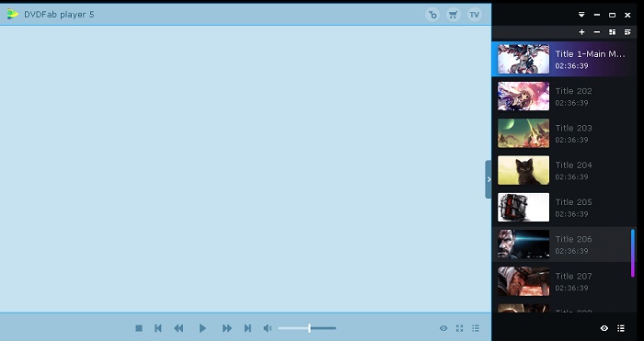644x341 pixels.
Task: Switch playlist to thumbnail grid view
Action: pyautogui.click(x=613, y=32)
